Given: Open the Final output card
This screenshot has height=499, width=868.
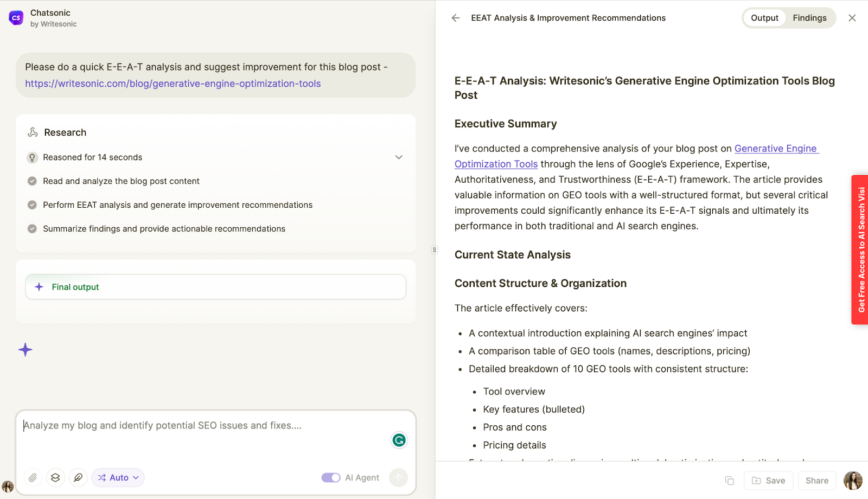Looking at the screenshot, I should click(x=216, y=287).
